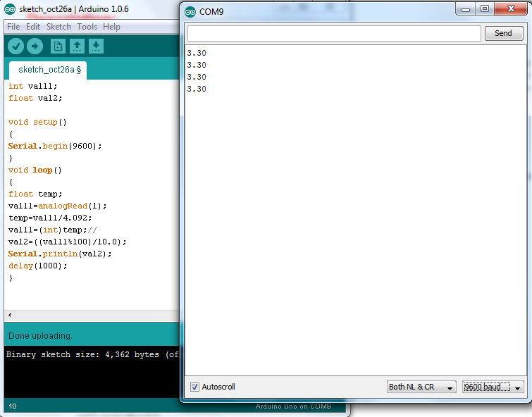Click the line 'int val1l;'
Screen dimensions: 532x417
pos(33,86)
